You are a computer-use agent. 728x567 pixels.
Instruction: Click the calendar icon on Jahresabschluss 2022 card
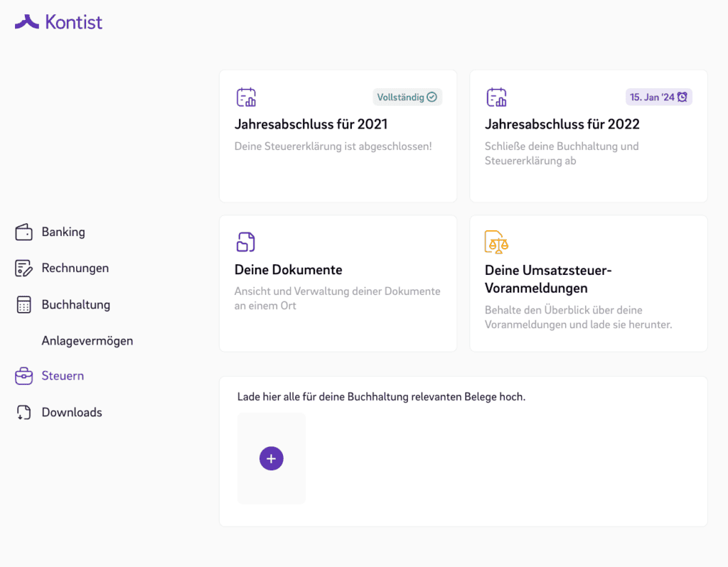click(x=496, y=97)
